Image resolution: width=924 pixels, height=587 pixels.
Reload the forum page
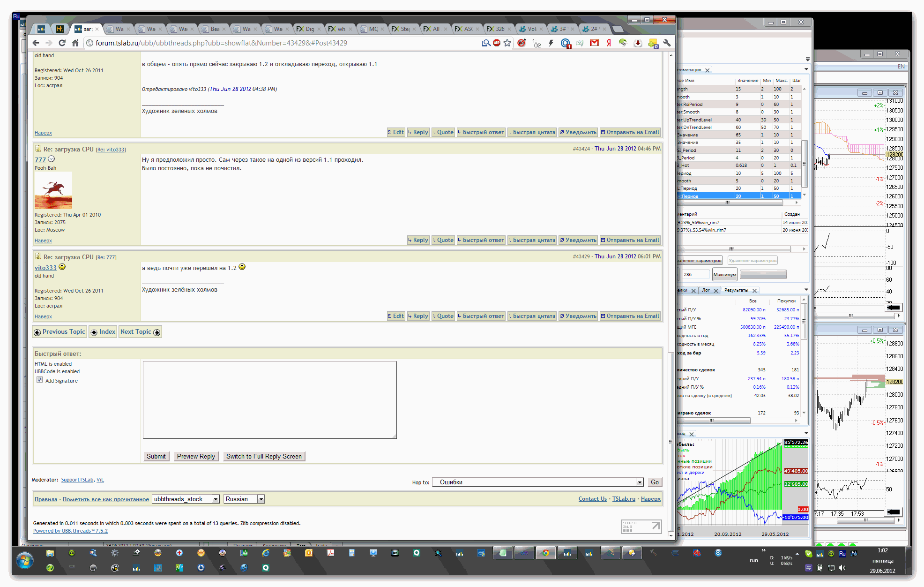(62, 43)
